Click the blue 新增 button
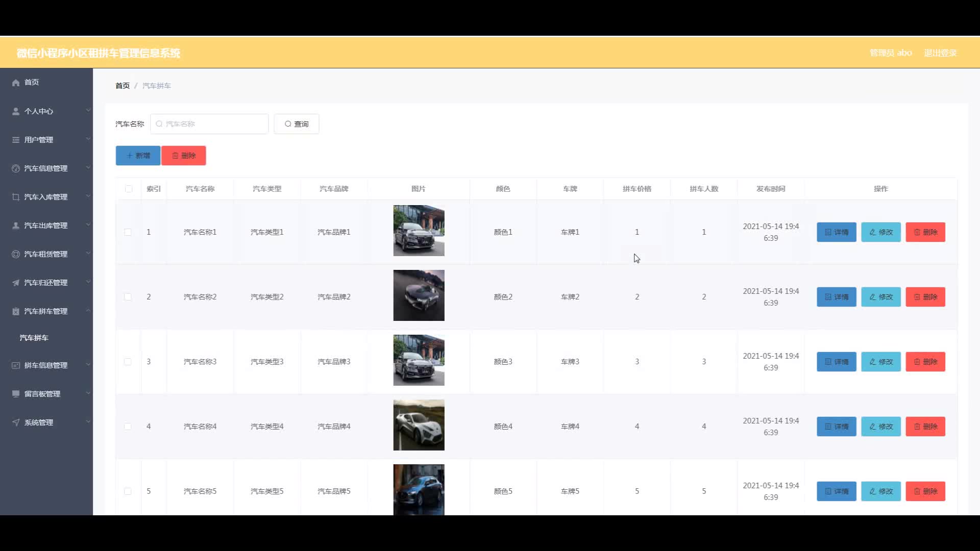This screenshot has width=980, height=551. click(138, 156)
